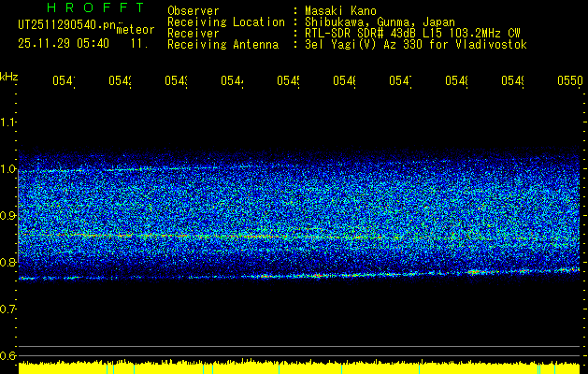
Task: Click the 'Receiving Antenna' label
Action: pyautogui.click(x=222, y=45)
